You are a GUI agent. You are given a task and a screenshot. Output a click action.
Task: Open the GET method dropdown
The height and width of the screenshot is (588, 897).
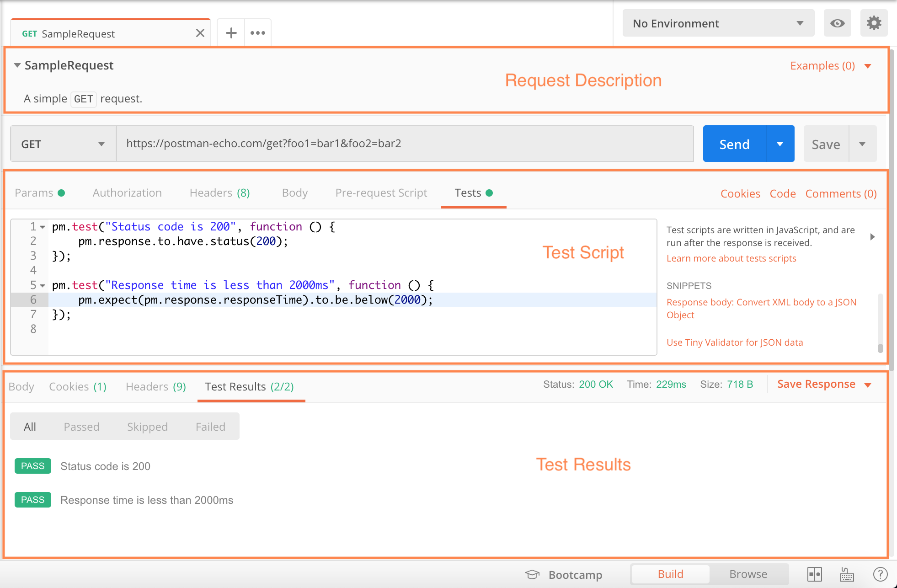pos(63,144)
